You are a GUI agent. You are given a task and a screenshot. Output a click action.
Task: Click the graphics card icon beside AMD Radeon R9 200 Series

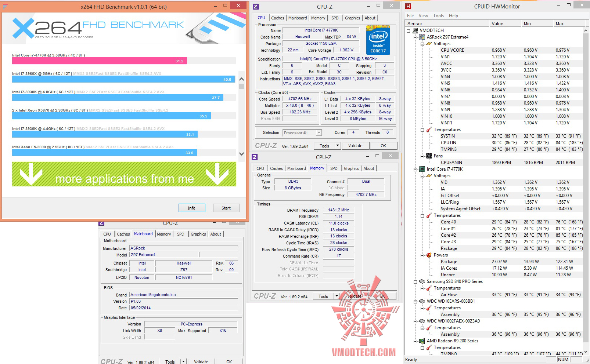[422, 341]
